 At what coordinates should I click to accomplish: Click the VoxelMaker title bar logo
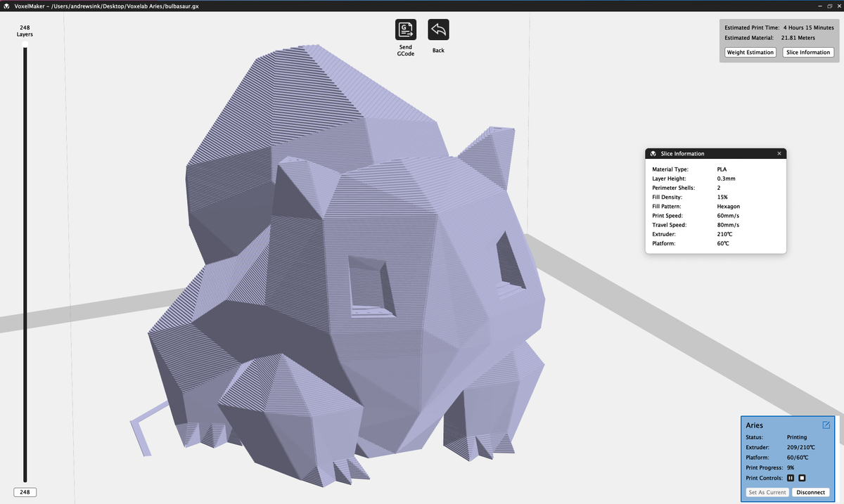click(x=7, y=6)
